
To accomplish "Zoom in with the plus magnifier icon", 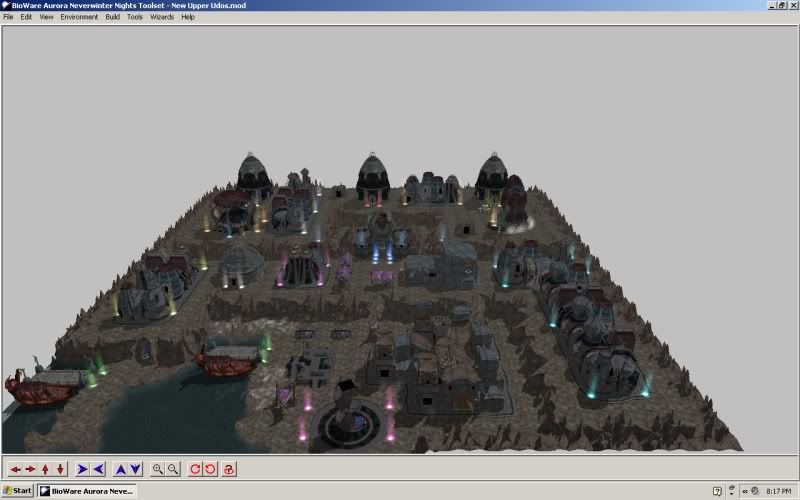I will (158, 469).
